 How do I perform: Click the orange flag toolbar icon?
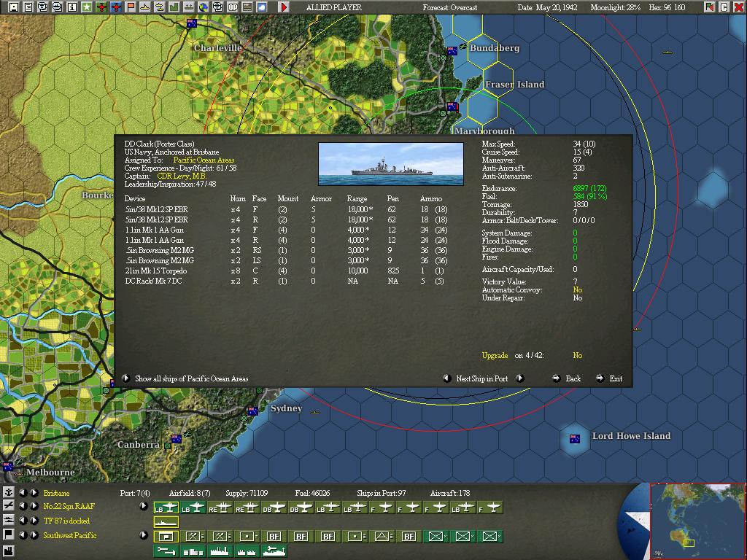(x=131, y=7)
